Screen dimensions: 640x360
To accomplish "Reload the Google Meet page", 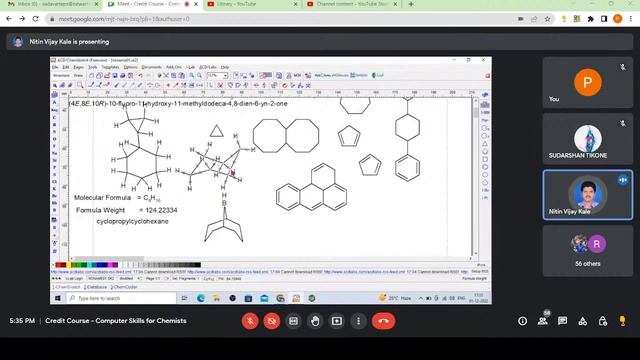I will (36, 19).
